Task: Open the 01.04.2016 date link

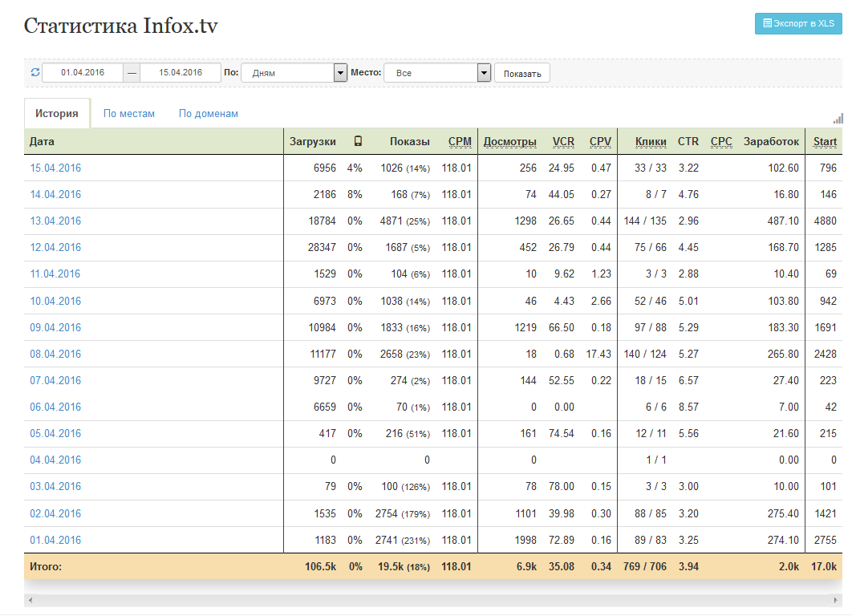Action: tap(55, 540)
